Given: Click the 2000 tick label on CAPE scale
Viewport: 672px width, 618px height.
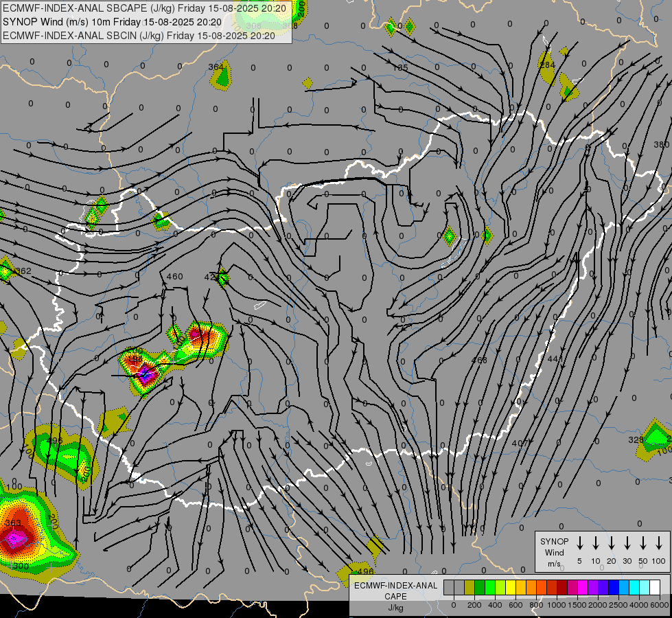Looking at the screenshot, I should click(598, 605).
